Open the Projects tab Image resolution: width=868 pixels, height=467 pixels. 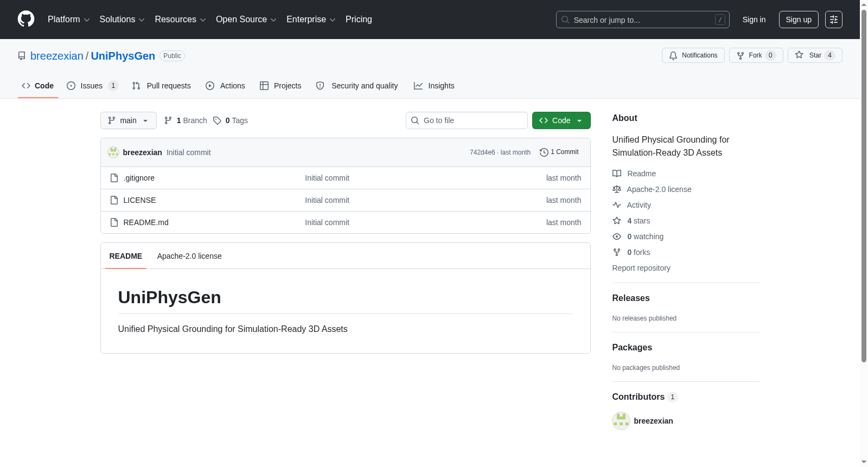pos(280,86)
